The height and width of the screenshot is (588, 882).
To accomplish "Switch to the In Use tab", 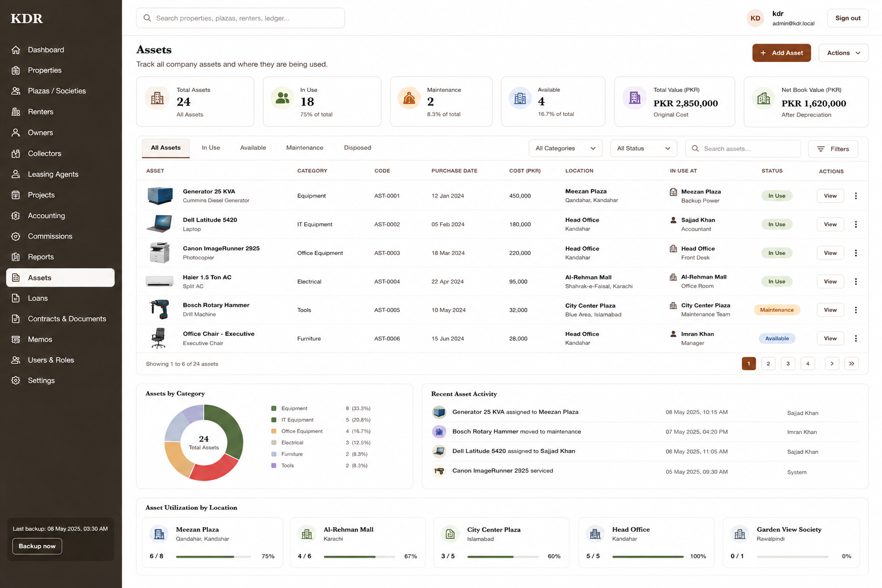I will tap(211, 148).
